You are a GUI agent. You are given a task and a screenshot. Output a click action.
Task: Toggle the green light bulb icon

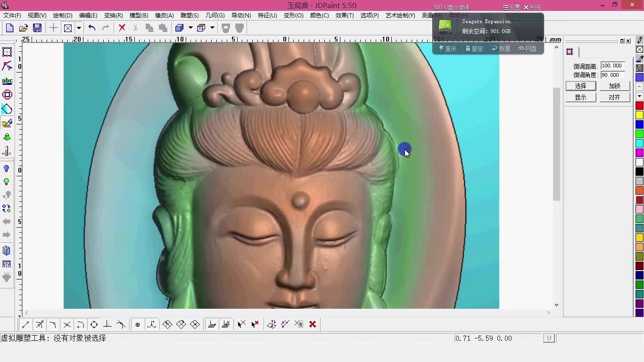[7, 182]
